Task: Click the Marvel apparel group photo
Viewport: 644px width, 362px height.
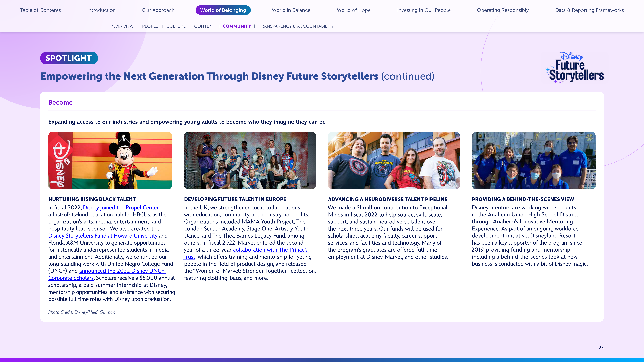Action: click(x=250, y=161)
